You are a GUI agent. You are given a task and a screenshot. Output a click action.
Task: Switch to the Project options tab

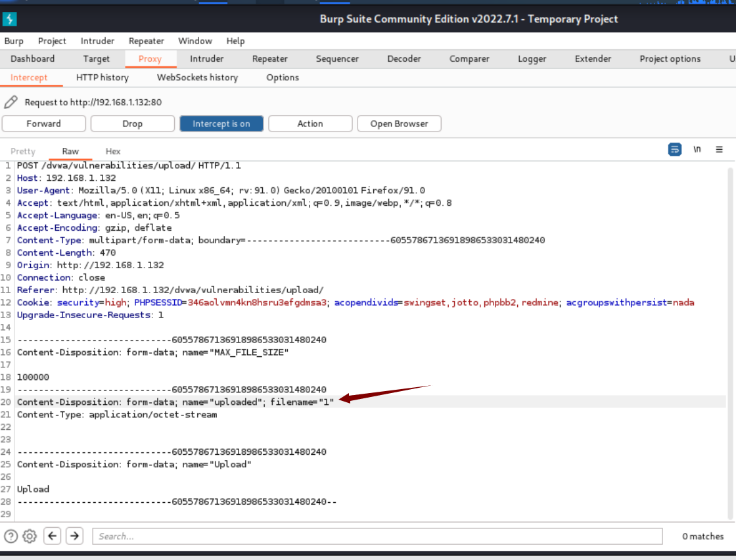tap(670, 58)
